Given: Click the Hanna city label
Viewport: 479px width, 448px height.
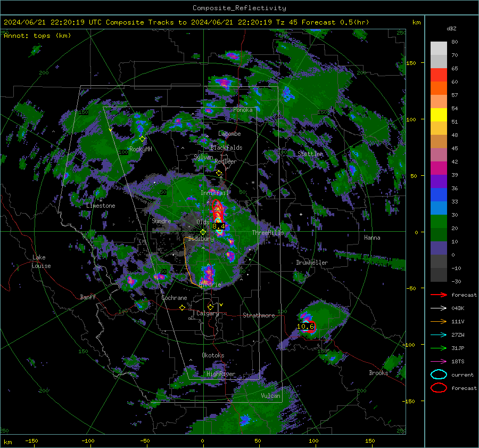Looking at the screenshot, I should pyautogui.click(x=372, y=238).
